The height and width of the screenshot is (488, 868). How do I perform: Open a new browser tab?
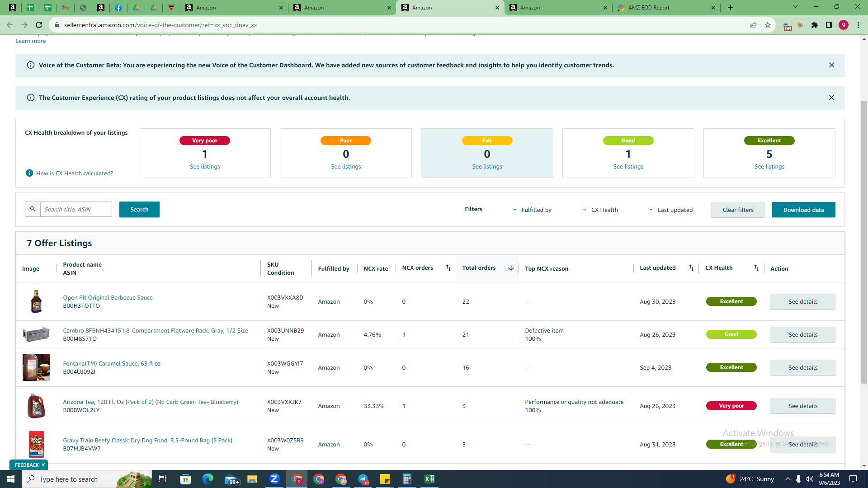pos(731,8)
